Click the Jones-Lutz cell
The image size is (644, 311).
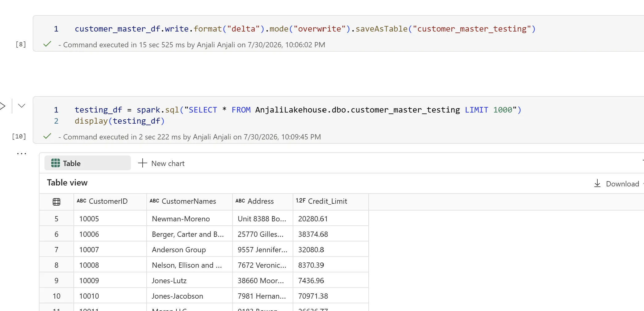(x=189, y=280)
